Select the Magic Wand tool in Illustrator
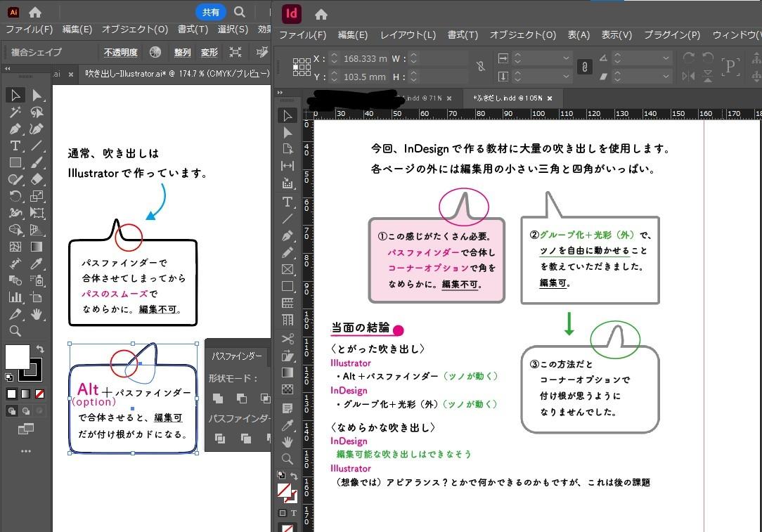Viewport: 762px width, 532px height. [x=15, y=112]
